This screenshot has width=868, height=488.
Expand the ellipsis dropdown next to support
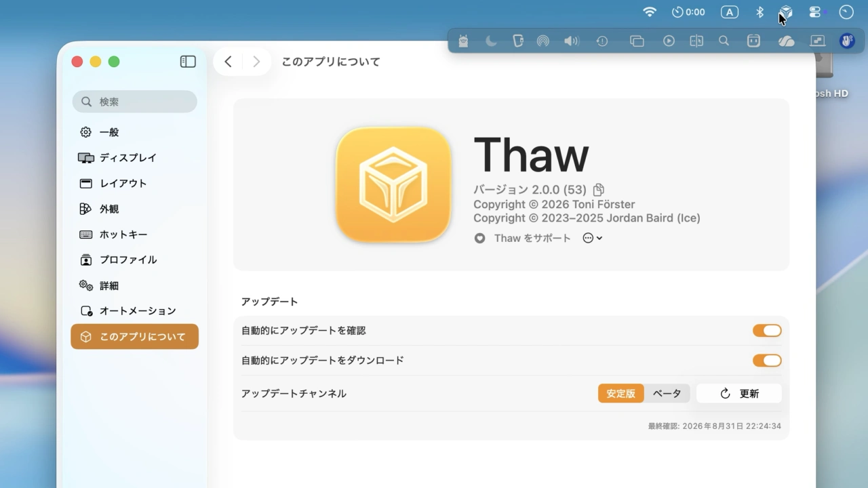click(593, 239)
